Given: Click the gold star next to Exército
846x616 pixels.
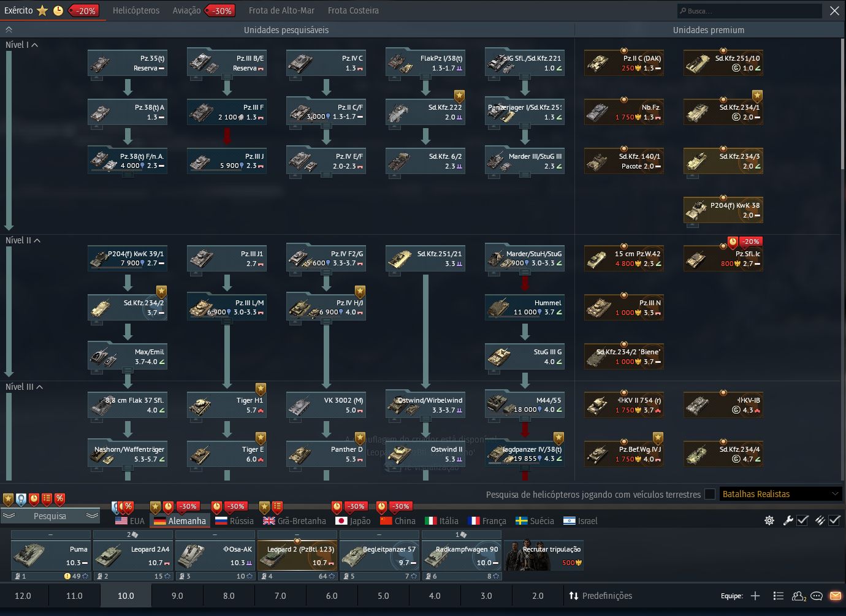Looking at the screenshot, I should click(x=42, y=10).
